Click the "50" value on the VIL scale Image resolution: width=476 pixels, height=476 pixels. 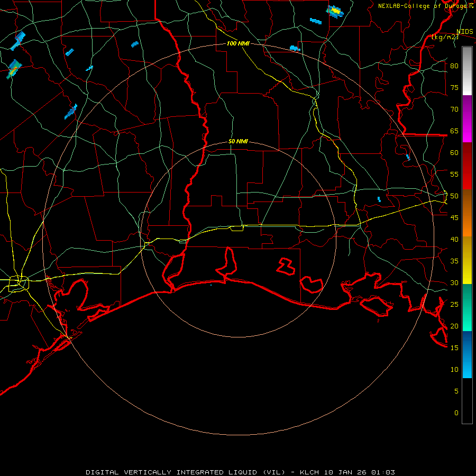454,196
